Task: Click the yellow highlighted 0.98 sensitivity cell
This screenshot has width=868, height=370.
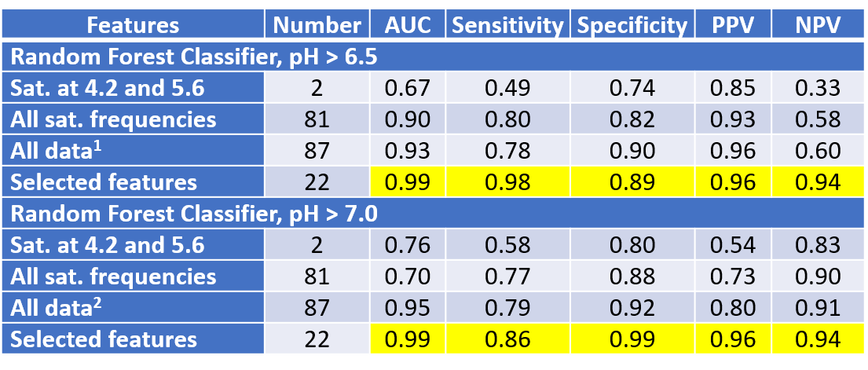Action: [x=508, y=182]
